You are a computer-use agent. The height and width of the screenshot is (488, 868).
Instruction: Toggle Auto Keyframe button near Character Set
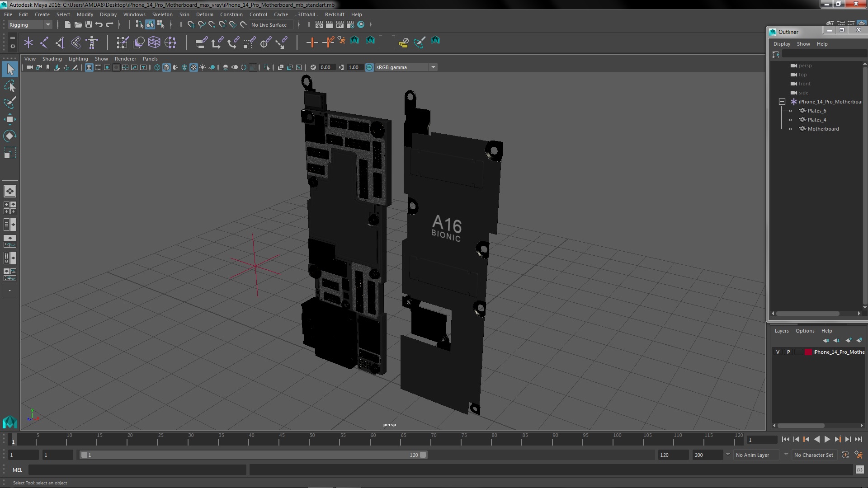[845, 455]
